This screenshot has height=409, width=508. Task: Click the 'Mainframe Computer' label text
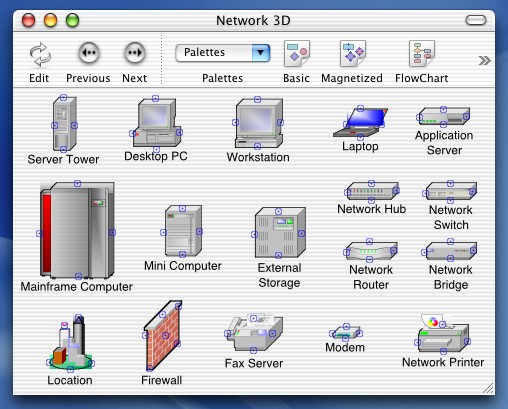(77, 287)
